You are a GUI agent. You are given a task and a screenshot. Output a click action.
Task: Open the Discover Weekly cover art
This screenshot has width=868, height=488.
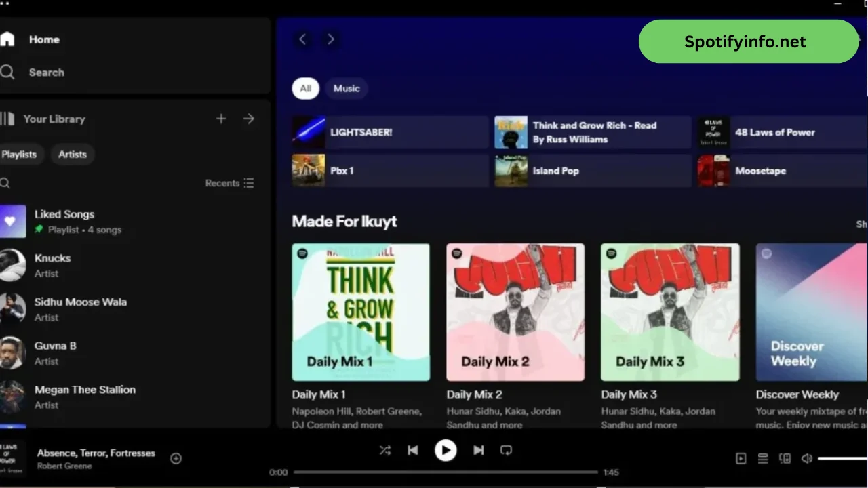[x=812, y=312]
